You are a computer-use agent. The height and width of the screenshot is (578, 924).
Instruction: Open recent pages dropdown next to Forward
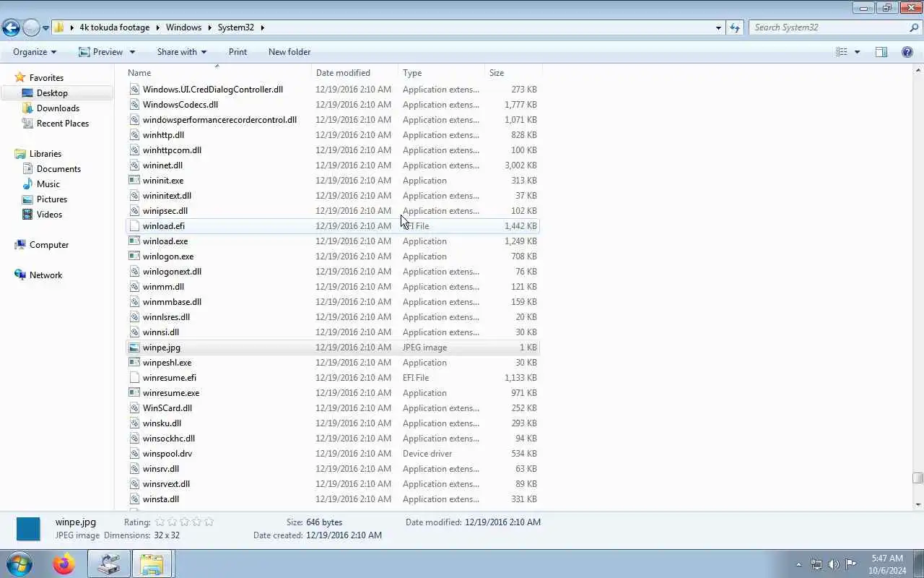(45, 28)
